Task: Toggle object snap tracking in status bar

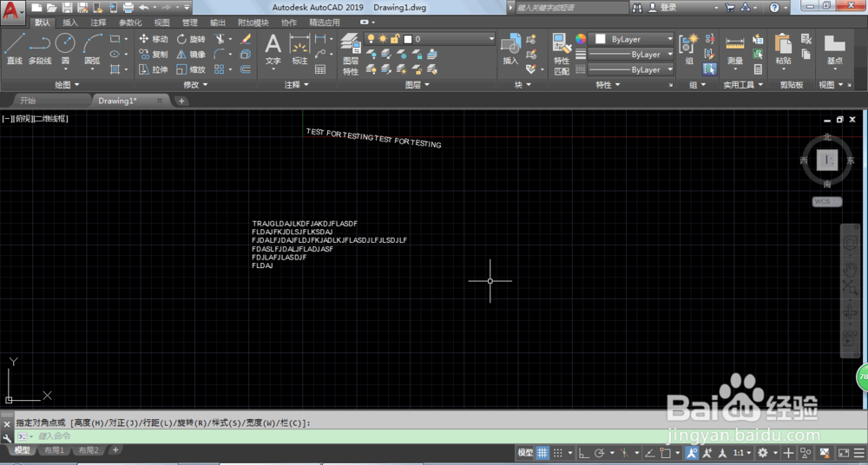Action: point(650,452)
